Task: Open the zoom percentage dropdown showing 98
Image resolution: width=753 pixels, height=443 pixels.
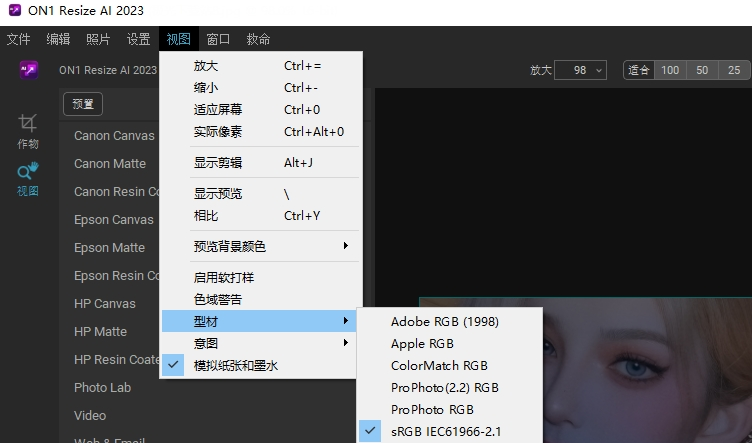Action: coord(582,70)
